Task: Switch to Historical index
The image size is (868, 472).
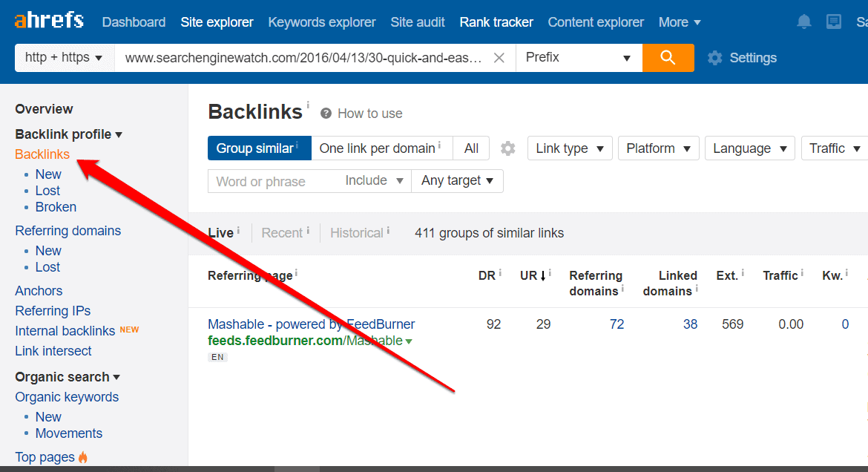Action: click(357, 233)
